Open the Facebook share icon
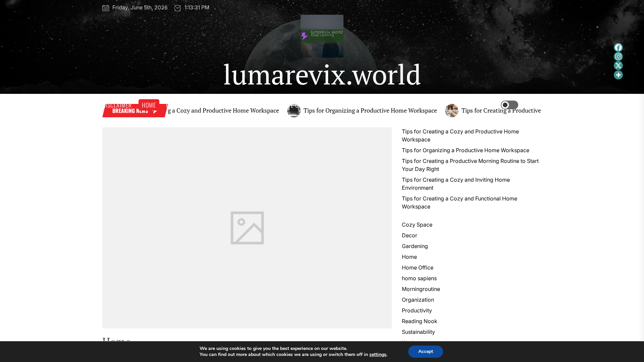The image size is (644, 362). [618, 47]
